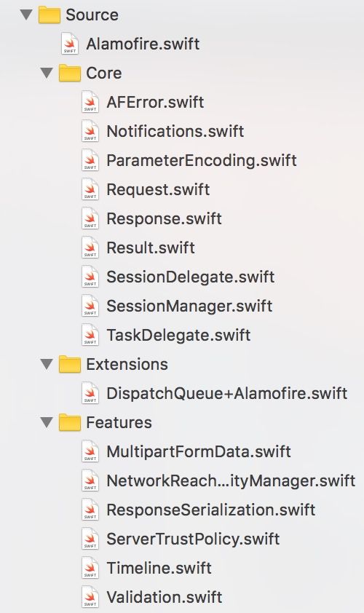
Task: Click the Features folder icon
Action: click(70, 422)
